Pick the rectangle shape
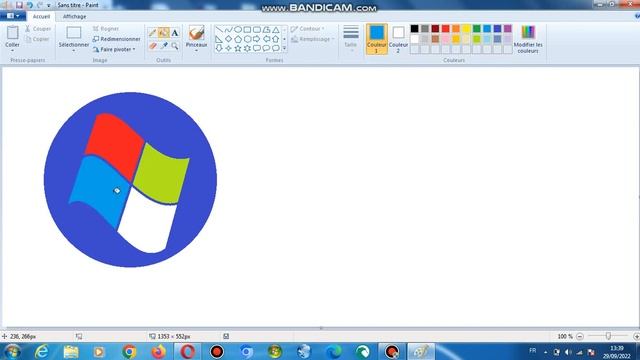640x360 pixels. pyautogui.click(x=247, y=30)
